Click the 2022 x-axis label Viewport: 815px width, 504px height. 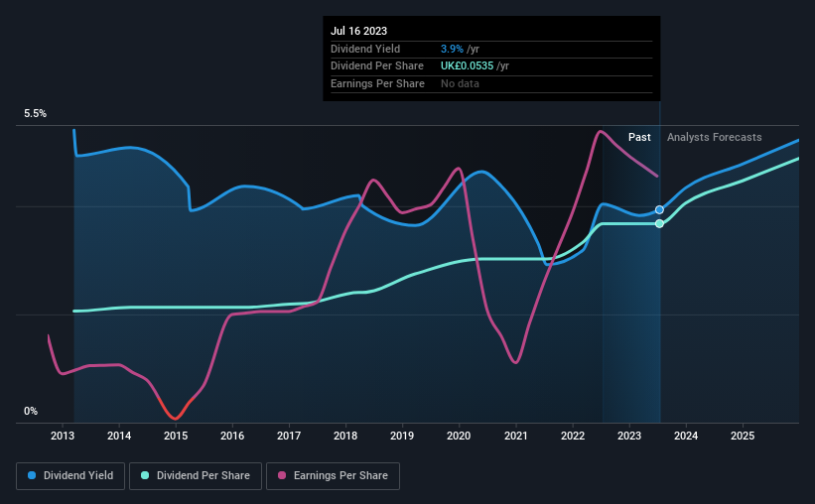tap(573, 436)
